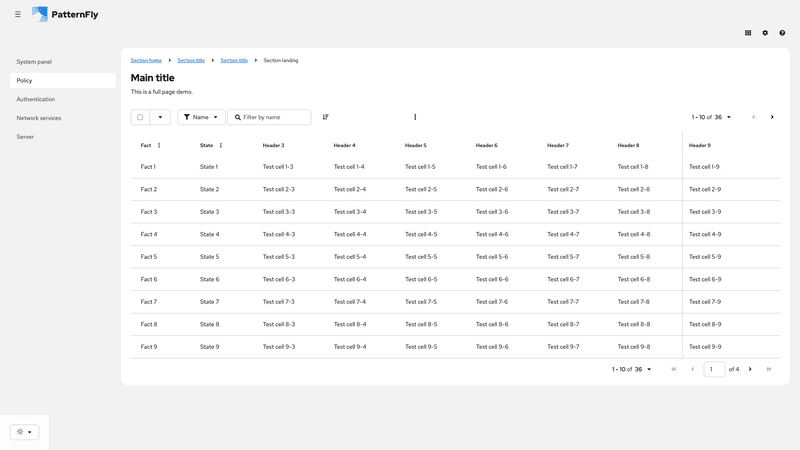Viewport: 800px width, 450px height.
Task: Expand bottom '1-10 of 36' per-page dropdown
Action: click(x=632, y=369)
